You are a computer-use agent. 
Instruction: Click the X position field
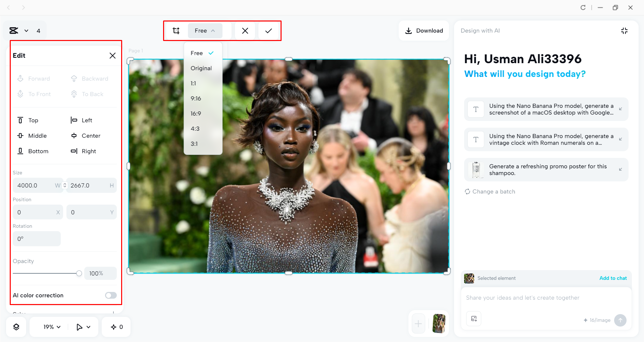pyautogui.click(x=38, y=212)
